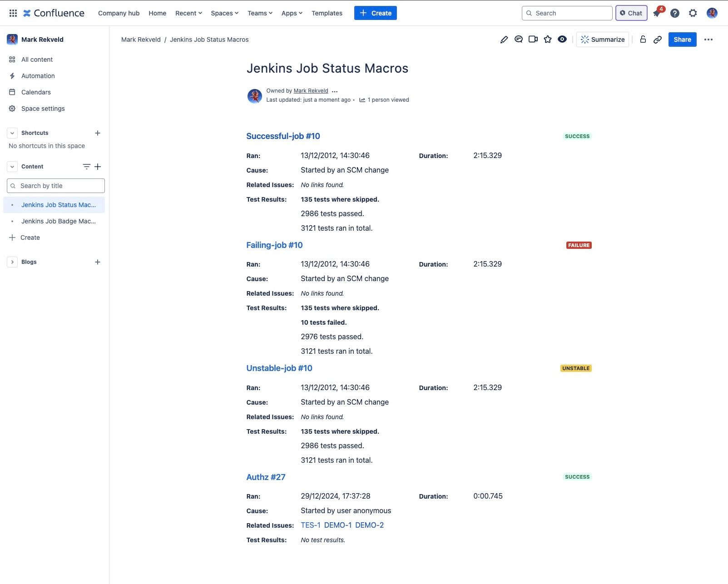Image resolution: width=728 pixels, height=584 pixels.
Task: Open notifications bell with 4 badge
Action: click(657, 13)
